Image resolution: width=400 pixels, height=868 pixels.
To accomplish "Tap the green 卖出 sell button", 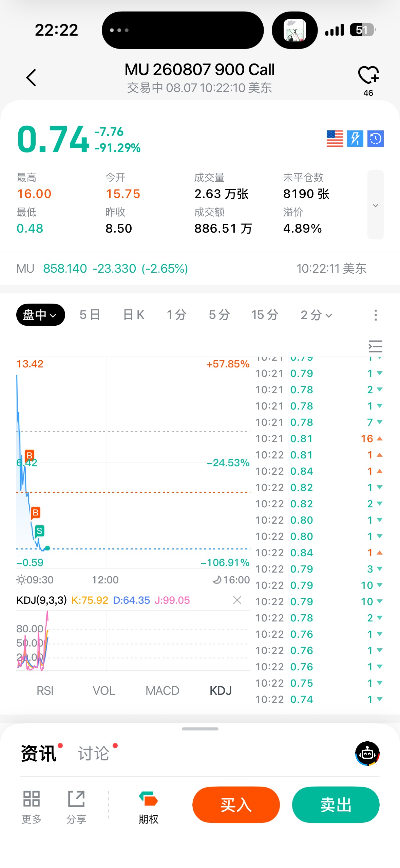I will 336,805.
